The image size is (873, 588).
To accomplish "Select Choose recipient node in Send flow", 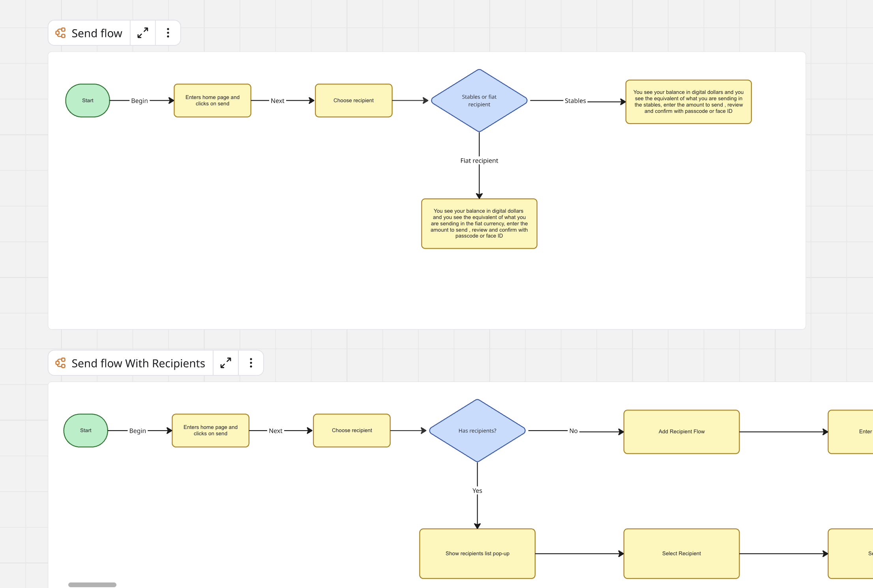I will [x=354, y=101].
